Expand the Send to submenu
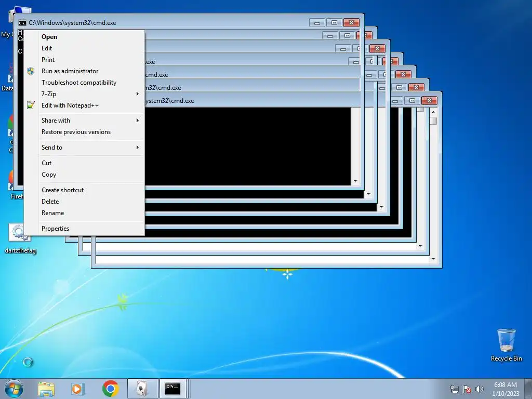Image resolution: width=532 pixels, height=399 pixels. [85, 148]
